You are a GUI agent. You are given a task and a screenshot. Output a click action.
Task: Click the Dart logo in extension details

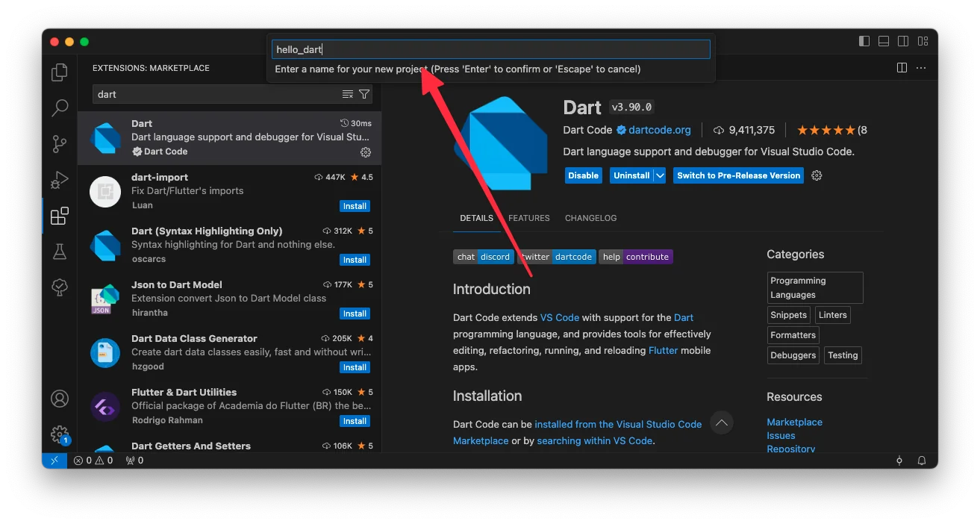[x=501, y=143]
